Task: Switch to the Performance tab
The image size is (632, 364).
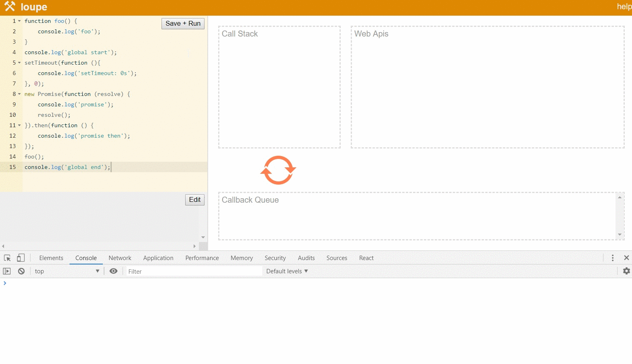Action: coord(202,258)
